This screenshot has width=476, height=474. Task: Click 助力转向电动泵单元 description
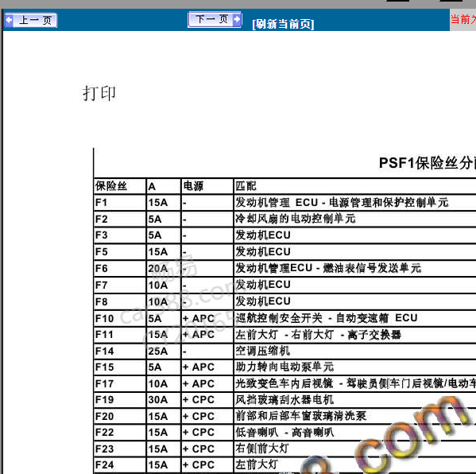click(x=284, y=367)
